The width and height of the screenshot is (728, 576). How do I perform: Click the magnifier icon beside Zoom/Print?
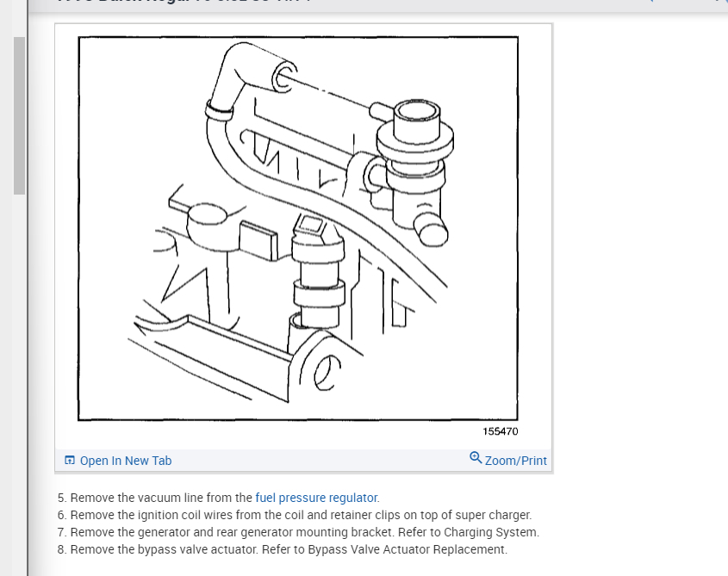476,458
